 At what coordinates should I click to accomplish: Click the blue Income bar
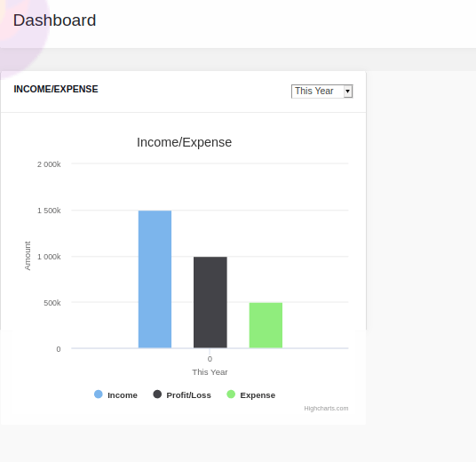click(155, 279)
